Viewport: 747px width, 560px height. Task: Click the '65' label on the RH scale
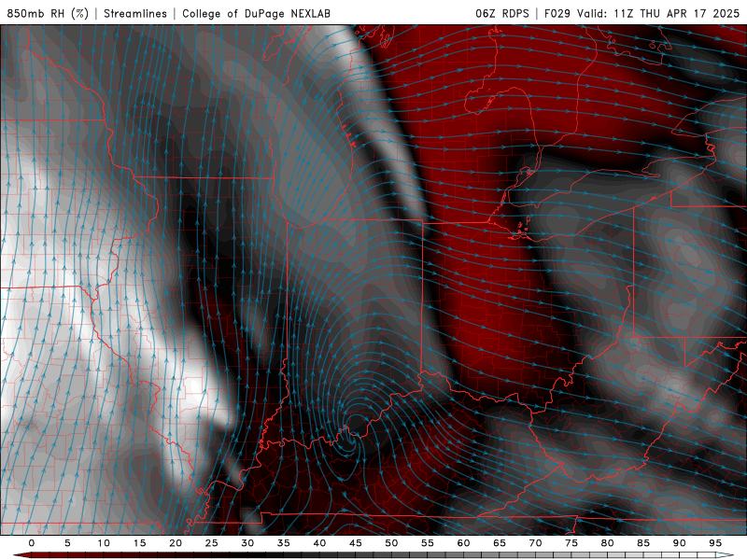[x=500, y=543]
